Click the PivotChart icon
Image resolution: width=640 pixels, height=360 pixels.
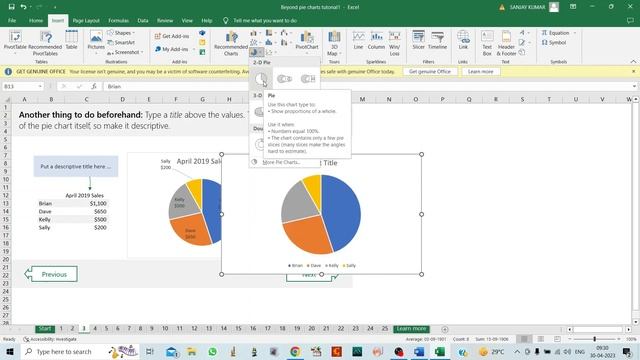tap(307, 41)
